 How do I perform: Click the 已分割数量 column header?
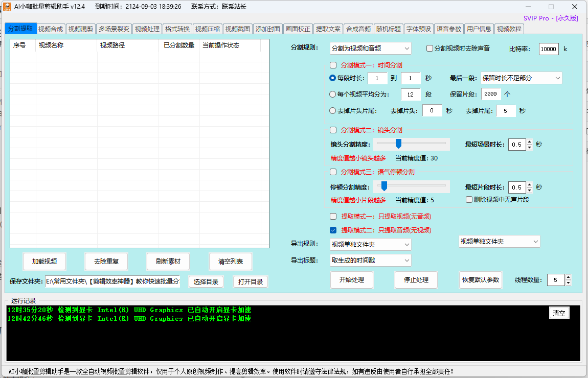click(179, 45)
